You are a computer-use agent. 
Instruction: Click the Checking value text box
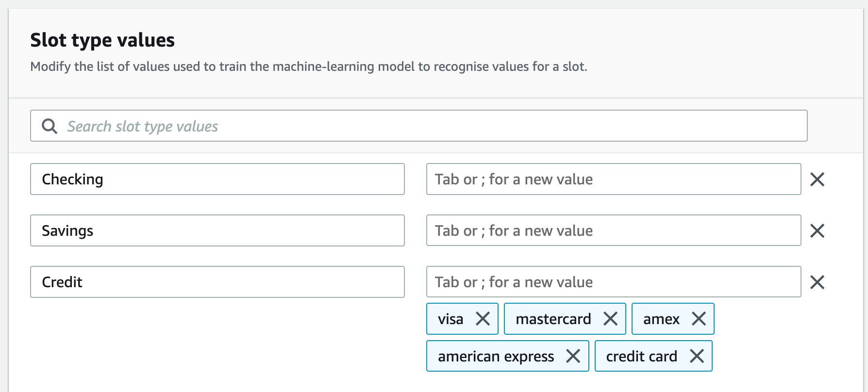point(217,180)
